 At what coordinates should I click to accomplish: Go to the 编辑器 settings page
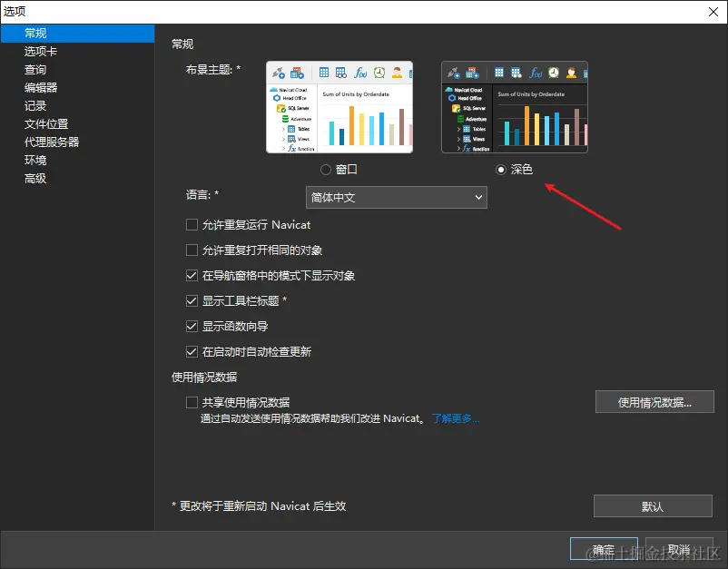(x=40, y=88)
